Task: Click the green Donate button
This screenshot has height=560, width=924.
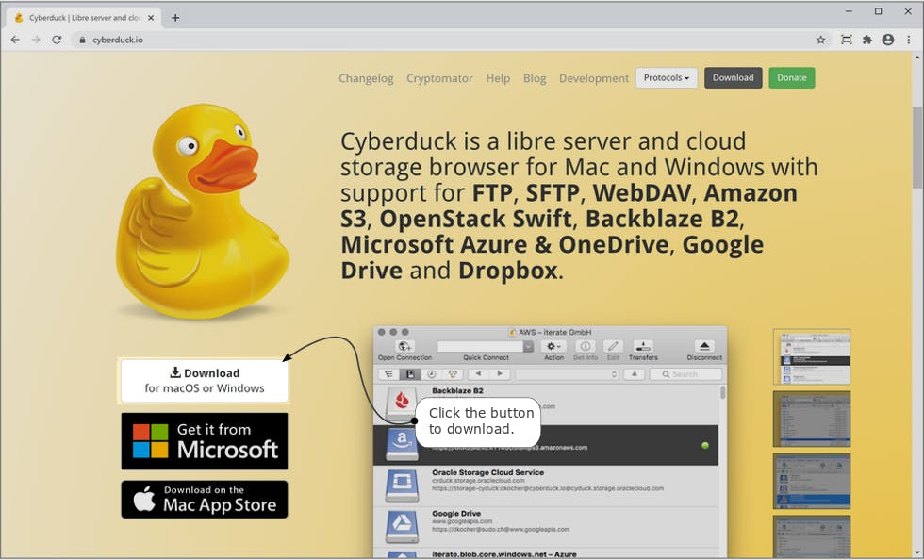Action: click(791, 78)
